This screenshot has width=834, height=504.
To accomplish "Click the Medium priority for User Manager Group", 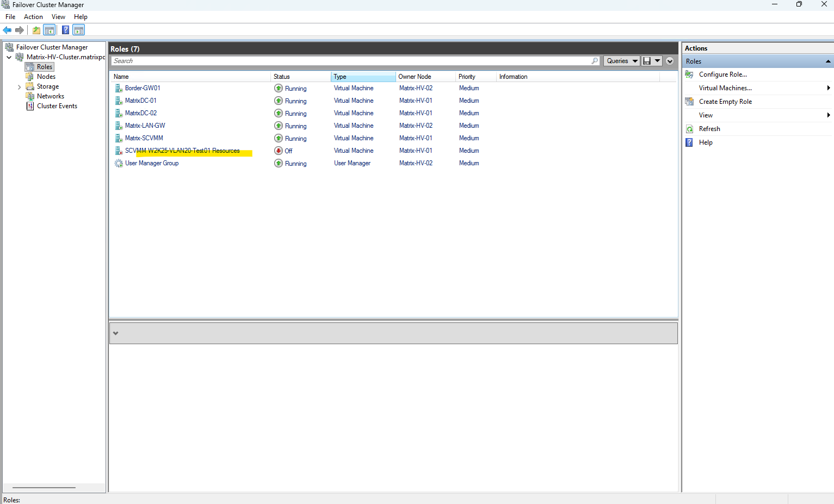I will 469,163.
